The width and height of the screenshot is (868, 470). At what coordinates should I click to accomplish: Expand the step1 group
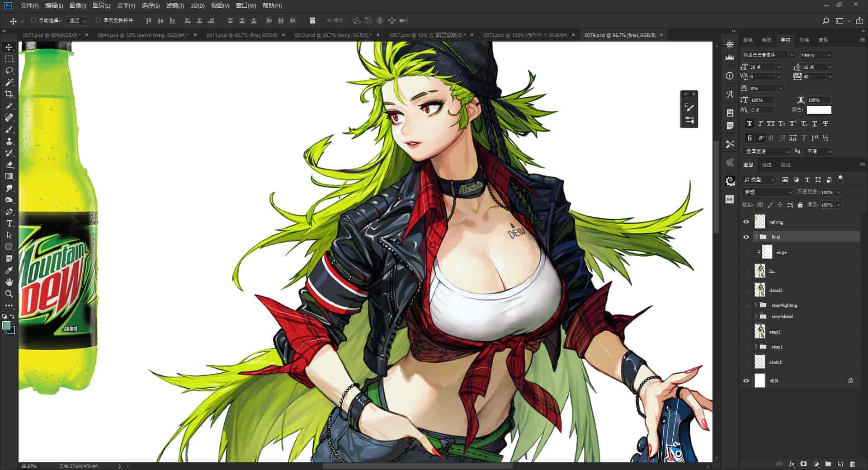tap(756, 347)
